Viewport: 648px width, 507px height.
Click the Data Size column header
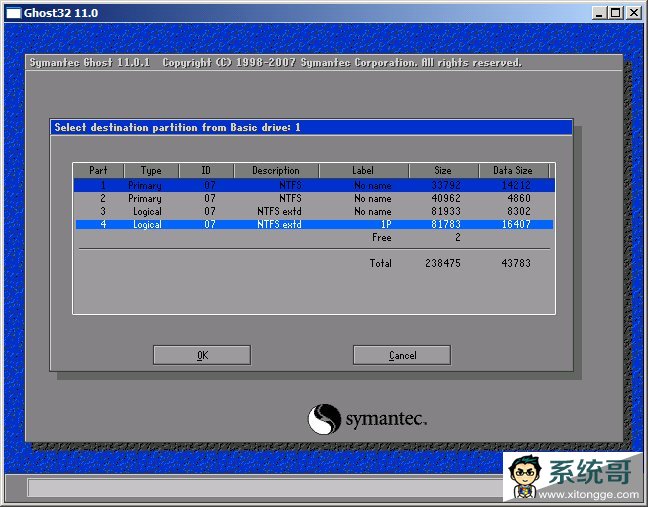(x=513, y=170)
